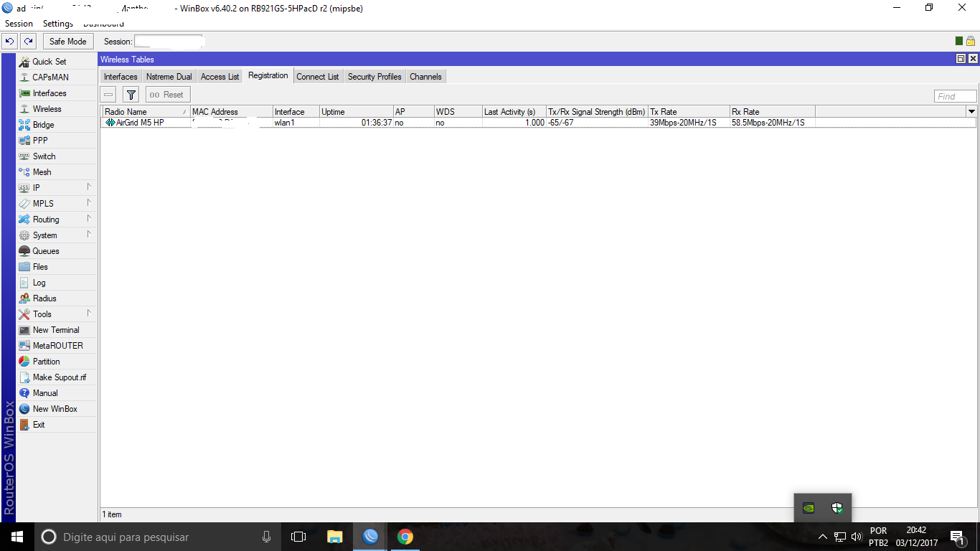Open Task View on the taskbar

point(298,537)
